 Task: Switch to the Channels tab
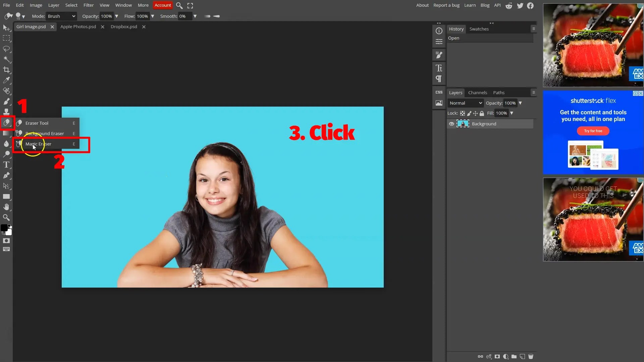click(x=478, y=93)
